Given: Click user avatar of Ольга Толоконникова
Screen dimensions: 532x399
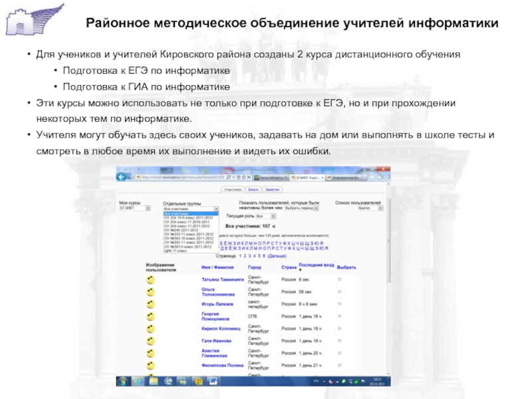Looking at the screenshot, I should click(150, 292).
